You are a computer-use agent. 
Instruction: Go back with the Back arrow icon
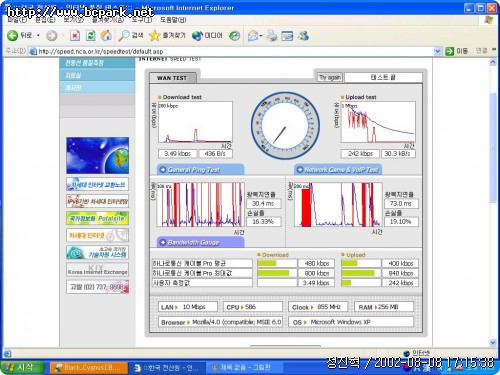13,35
